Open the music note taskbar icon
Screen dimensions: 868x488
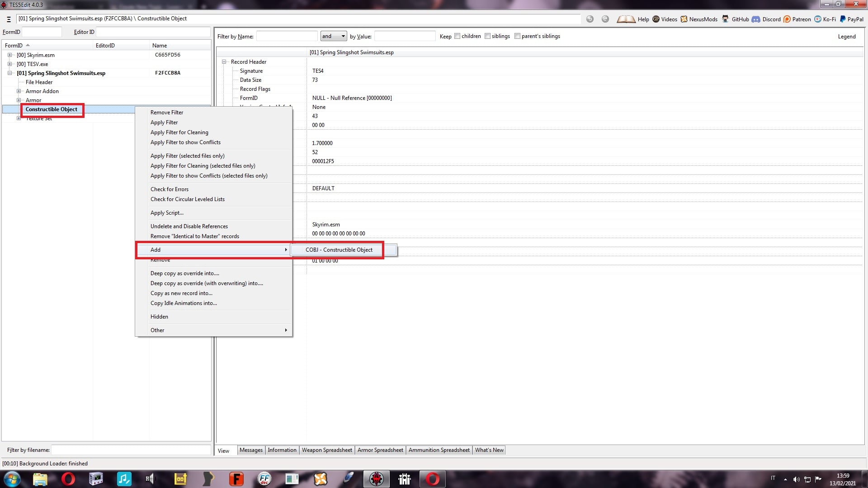(124, 479)
